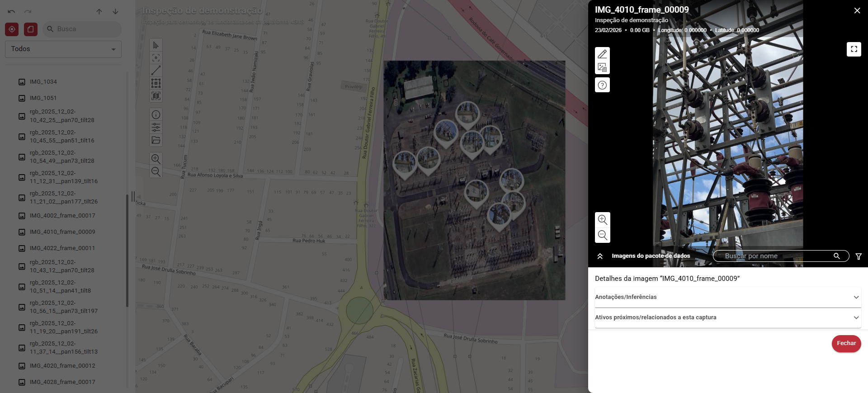This screenshot has width=868, height=393.
Task: Zoom out on the inspection photo
Action: pos(602,235)
